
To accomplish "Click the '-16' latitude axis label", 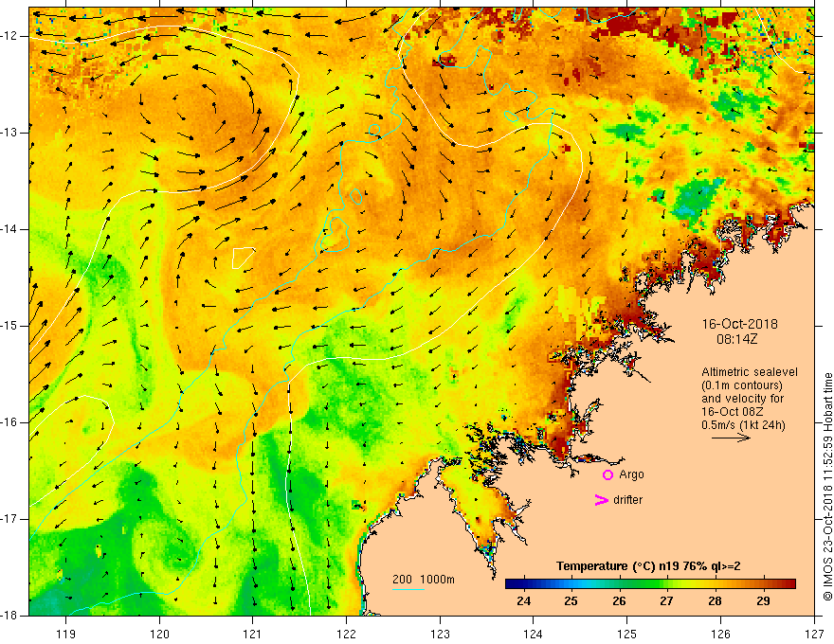I will click(10, 422).
